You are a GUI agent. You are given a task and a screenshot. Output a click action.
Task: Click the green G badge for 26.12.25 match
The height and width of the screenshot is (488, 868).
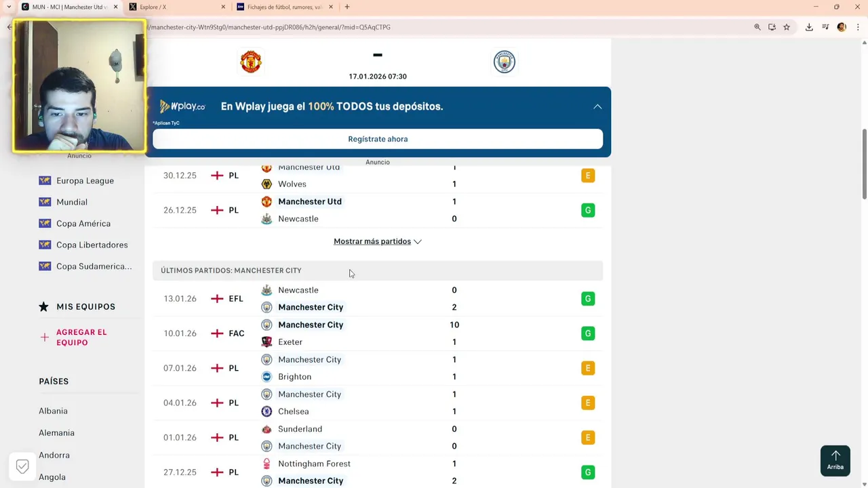588,210
